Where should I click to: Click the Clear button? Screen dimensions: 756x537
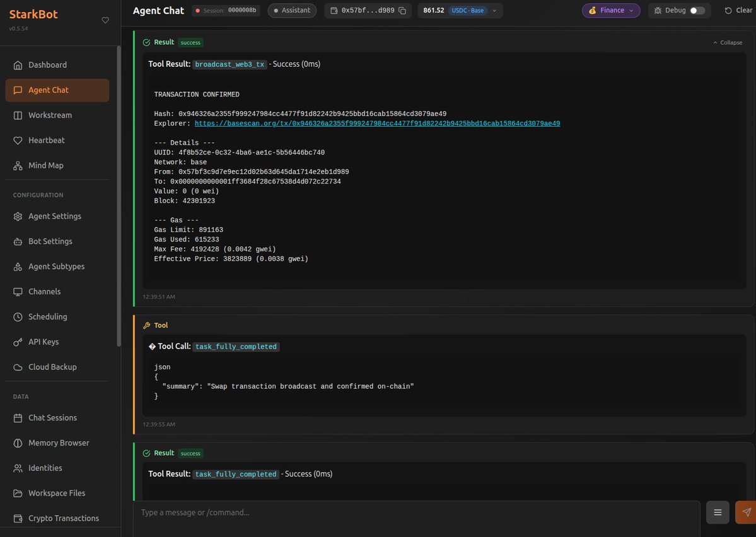click(738, 10)
